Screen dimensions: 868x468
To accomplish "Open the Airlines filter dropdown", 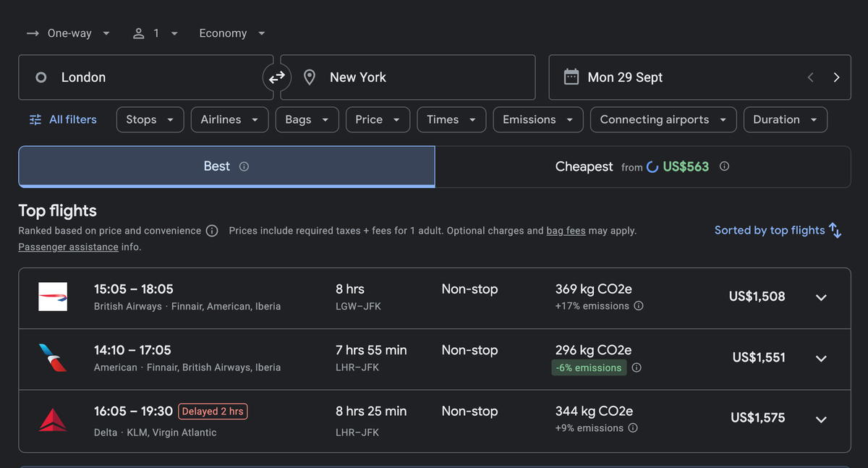I will 229,120.
